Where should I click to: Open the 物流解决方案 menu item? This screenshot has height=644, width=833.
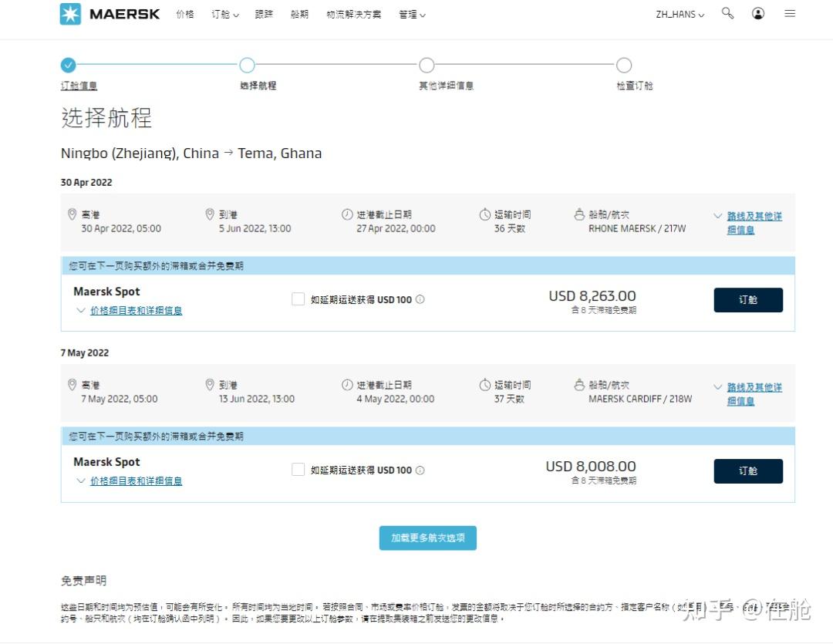353,13
